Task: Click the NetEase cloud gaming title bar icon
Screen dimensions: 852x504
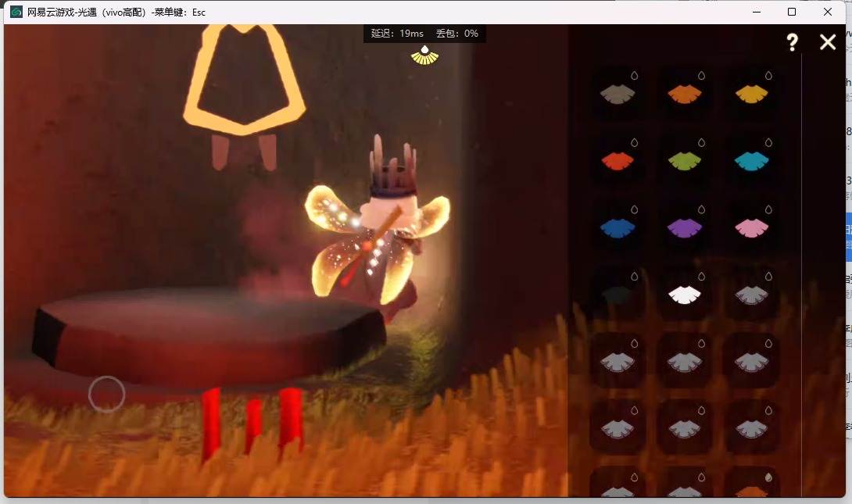Action: (x=16, y=12)
